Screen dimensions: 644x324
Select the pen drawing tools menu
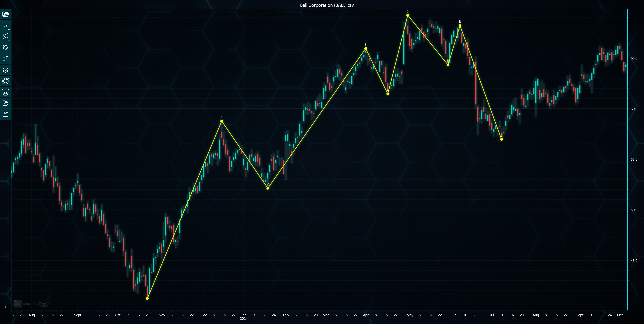click(x=6, y=47)
